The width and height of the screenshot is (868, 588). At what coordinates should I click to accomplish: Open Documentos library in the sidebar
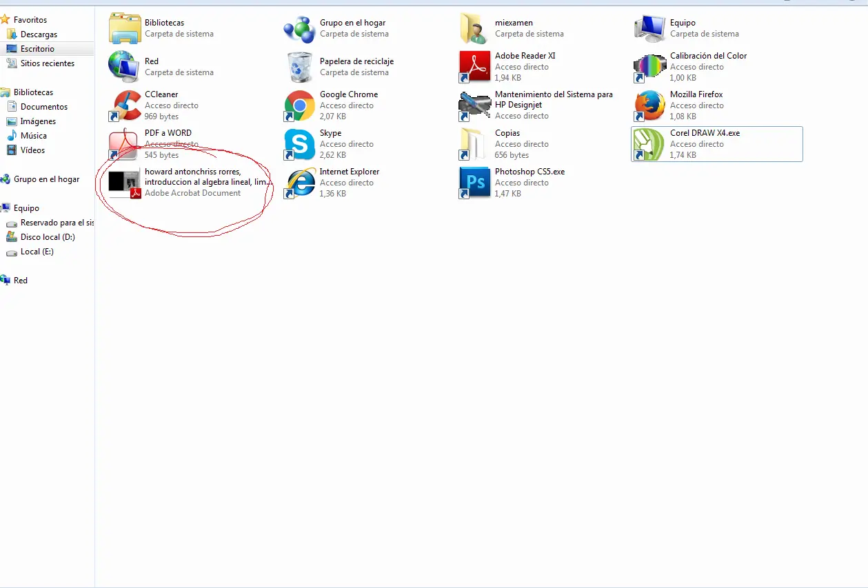(44, 107)
